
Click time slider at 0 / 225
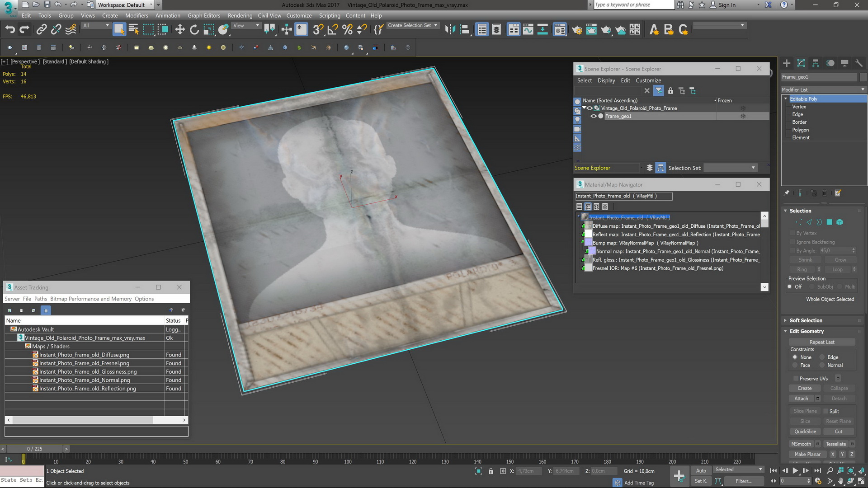(x=34, y=449)
